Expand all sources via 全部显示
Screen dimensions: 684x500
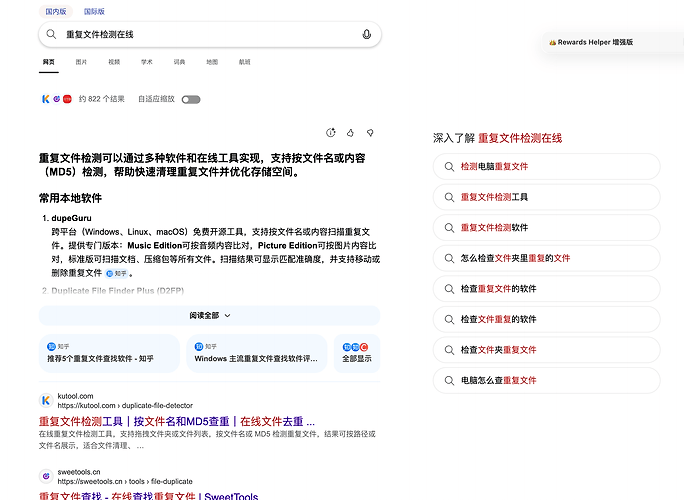pyautogui.click(x=357, y=353)
